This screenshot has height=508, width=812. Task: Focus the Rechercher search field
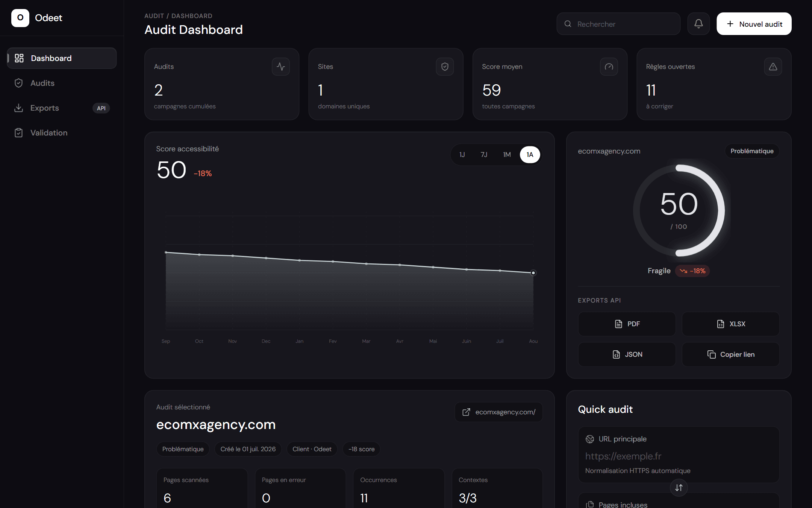pyautogui.click(x=618, y=24)
